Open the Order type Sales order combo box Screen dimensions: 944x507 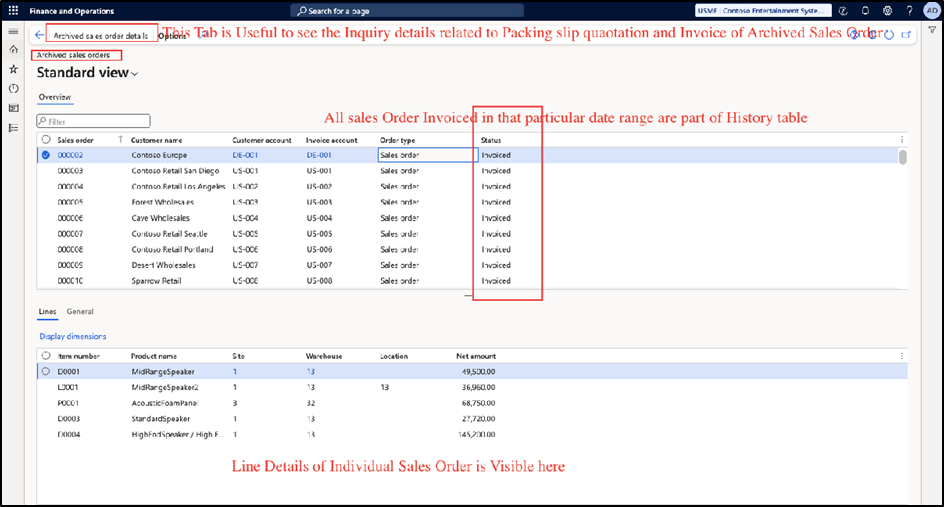point(427,155)
